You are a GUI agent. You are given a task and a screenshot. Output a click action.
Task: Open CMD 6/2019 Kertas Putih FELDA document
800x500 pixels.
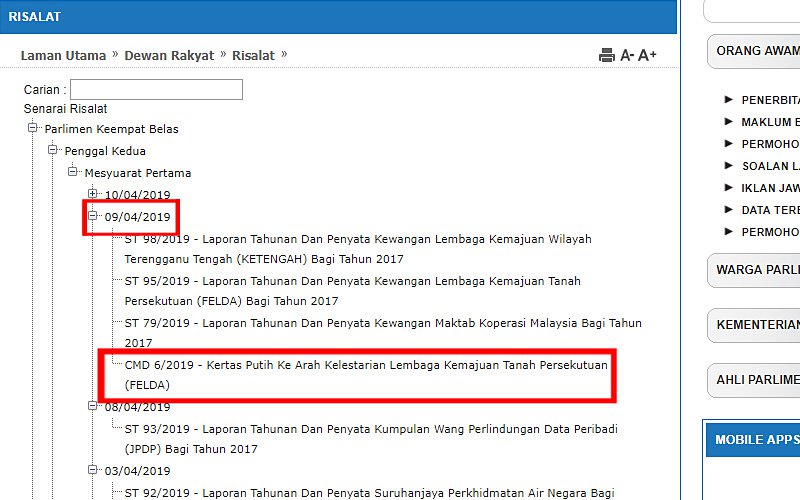point(366,375)
